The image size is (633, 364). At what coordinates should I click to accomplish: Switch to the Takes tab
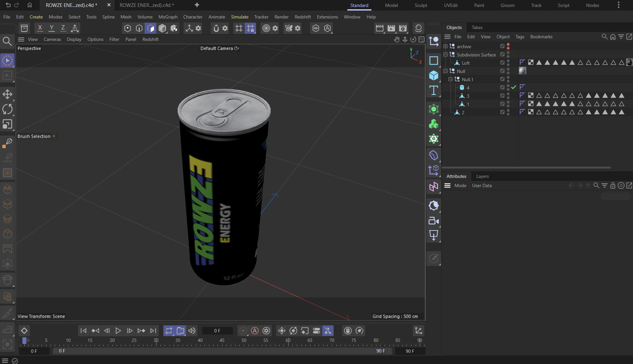click(x=477, y=27)
